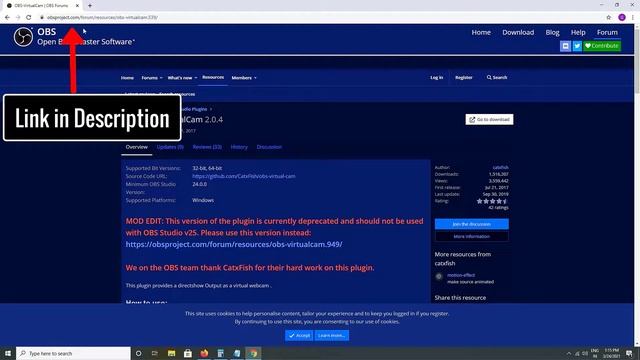Open the OBS Twitter icon
The image size is (640, 360).
tap(577, 46)
